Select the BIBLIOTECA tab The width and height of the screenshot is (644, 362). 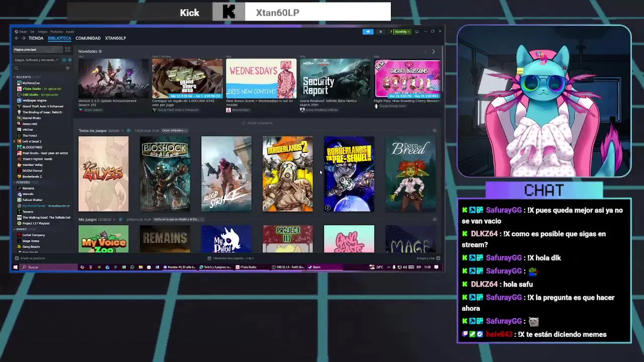coord(59,38)
